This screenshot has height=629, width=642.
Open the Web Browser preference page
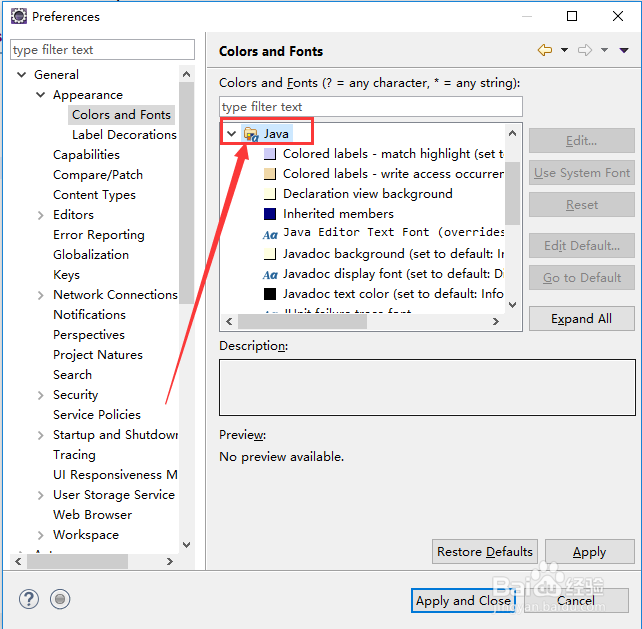93,515
